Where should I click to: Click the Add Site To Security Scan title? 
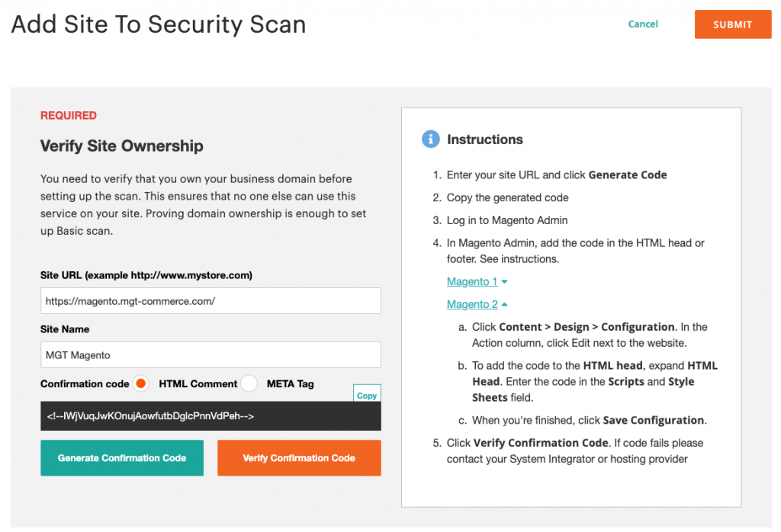click(159, 24)
